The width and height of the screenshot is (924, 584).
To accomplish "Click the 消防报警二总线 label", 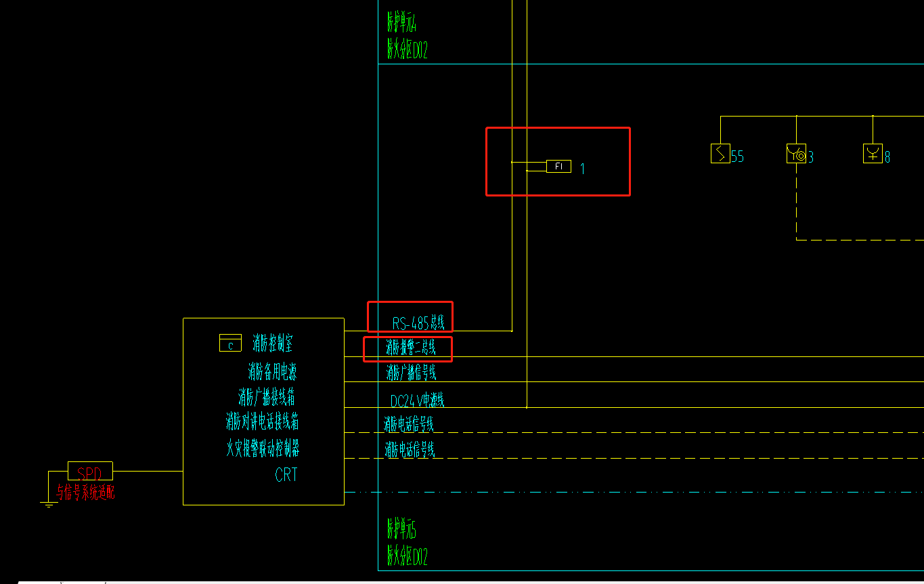I will click(x=411, y=348).
